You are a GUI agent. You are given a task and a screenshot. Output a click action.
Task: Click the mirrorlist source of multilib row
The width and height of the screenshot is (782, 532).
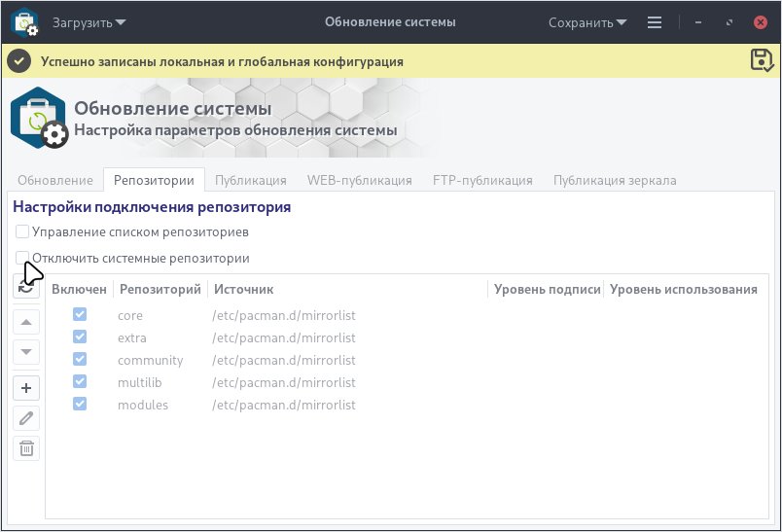tap(284, 382)
